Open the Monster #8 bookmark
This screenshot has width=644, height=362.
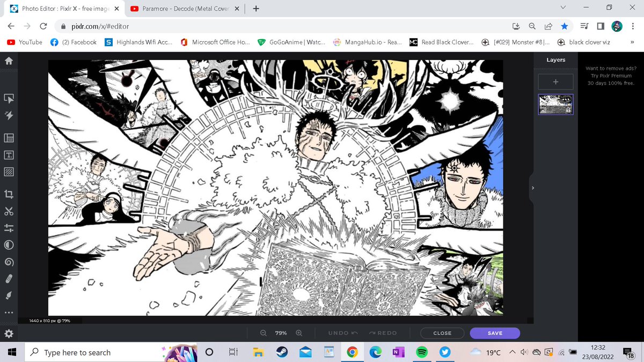pyautogui.click(x=515, y=42)
